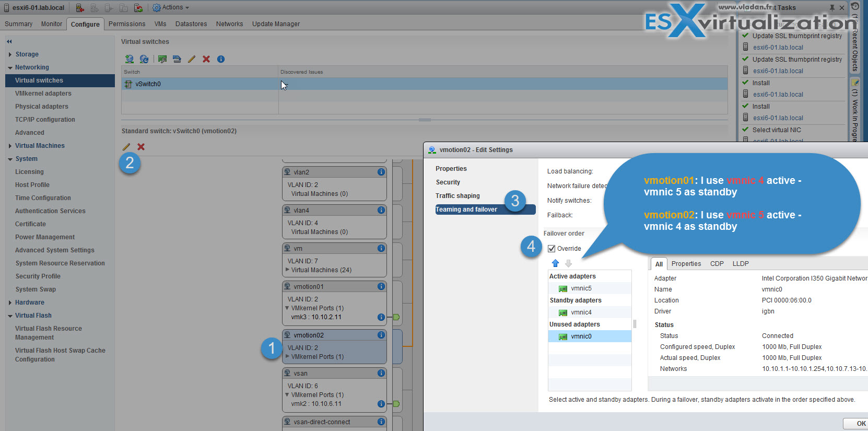The image size is (868, 431).
Task: Click the double-arrow collapse navigation icon
Action: pyautogui.click(x=9, y=41)
